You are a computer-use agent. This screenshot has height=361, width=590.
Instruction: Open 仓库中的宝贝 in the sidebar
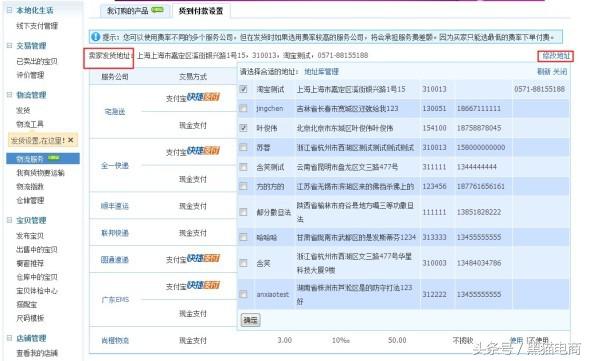click(37, 277)
